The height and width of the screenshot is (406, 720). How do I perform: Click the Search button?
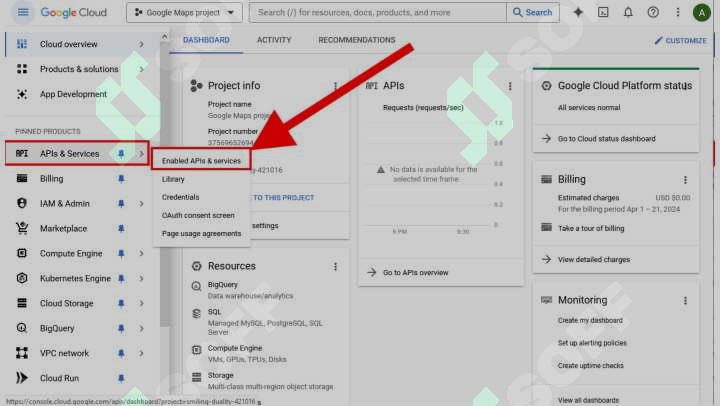pyautogui.click(x=533, y=12)
